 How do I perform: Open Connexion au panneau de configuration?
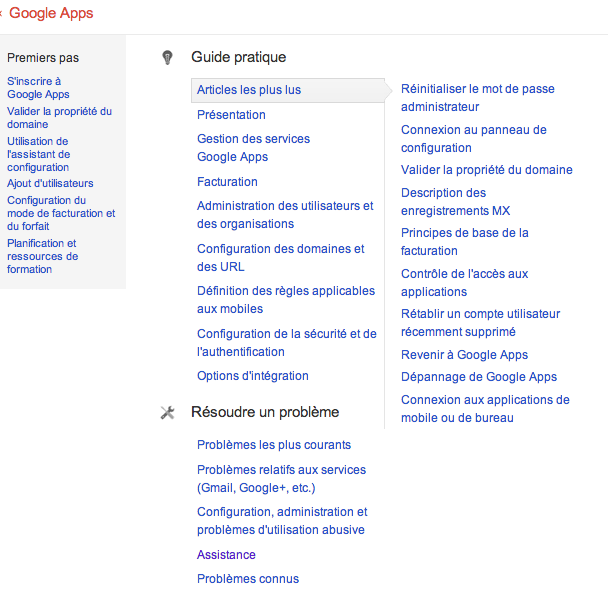473,139
